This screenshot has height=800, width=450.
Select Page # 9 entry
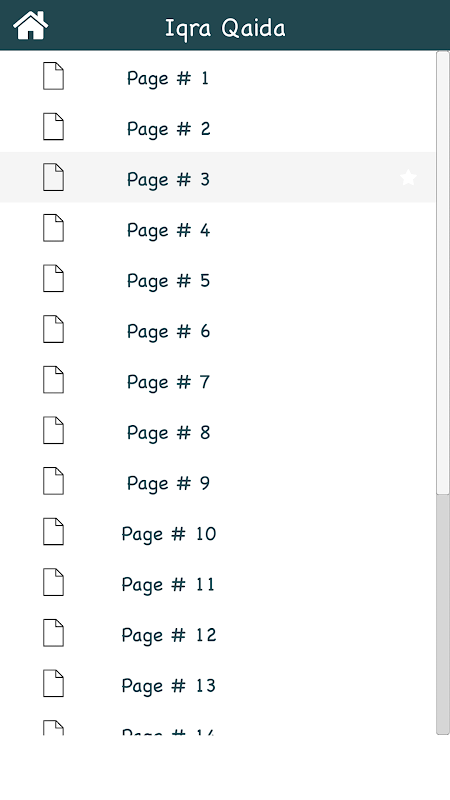click(x=218, y=481)
